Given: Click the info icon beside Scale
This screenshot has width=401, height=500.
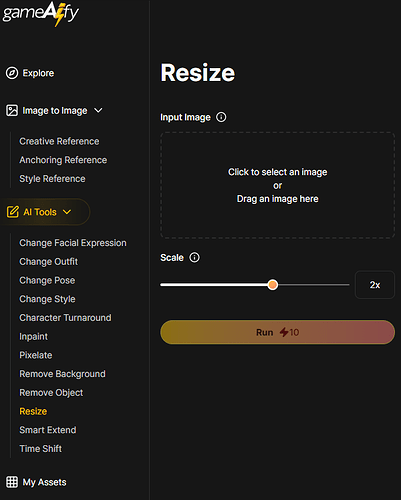Looking at the screenshot, I should pyautogui.click(x=194, y=257).
